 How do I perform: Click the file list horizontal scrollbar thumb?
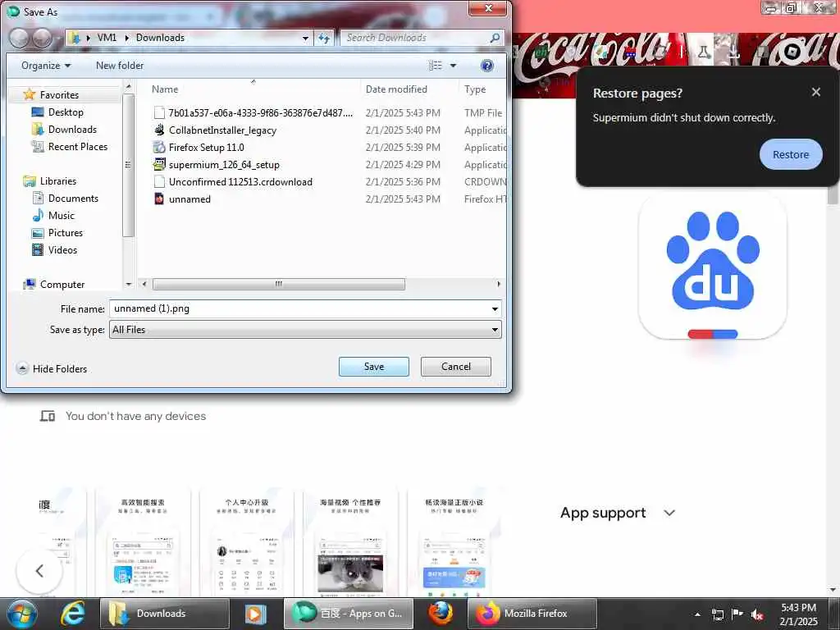point(279,284)
